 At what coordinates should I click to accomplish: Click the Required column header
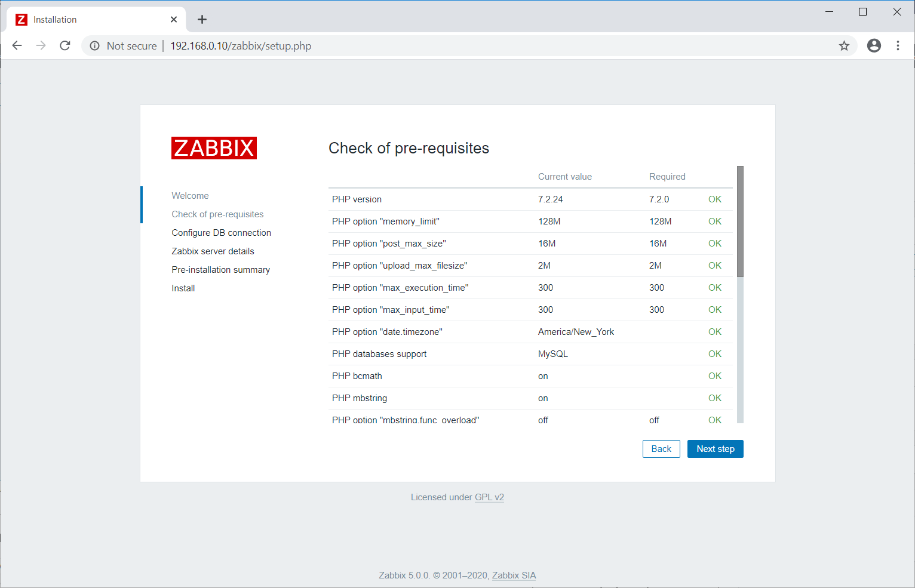[x=667, y=177]
